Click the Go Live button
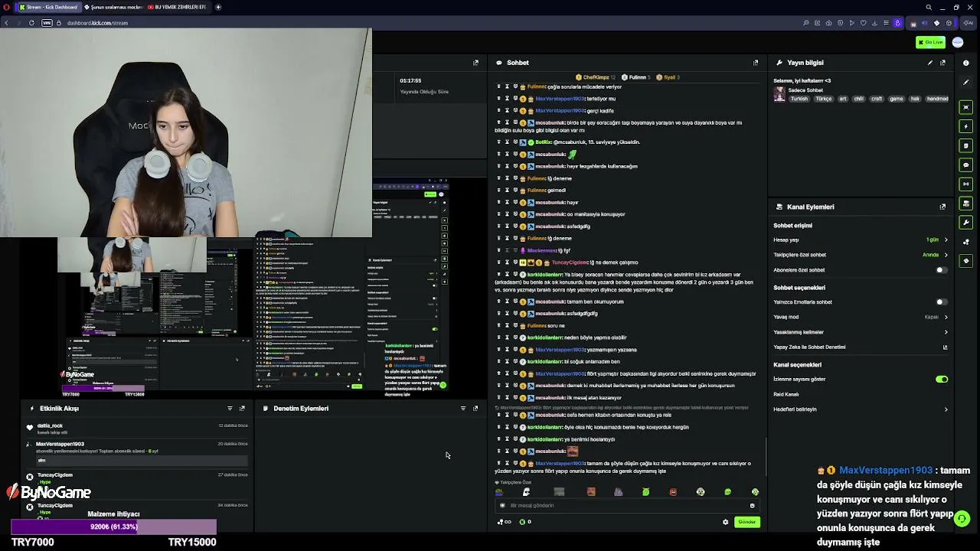 [x=930, y=42]
